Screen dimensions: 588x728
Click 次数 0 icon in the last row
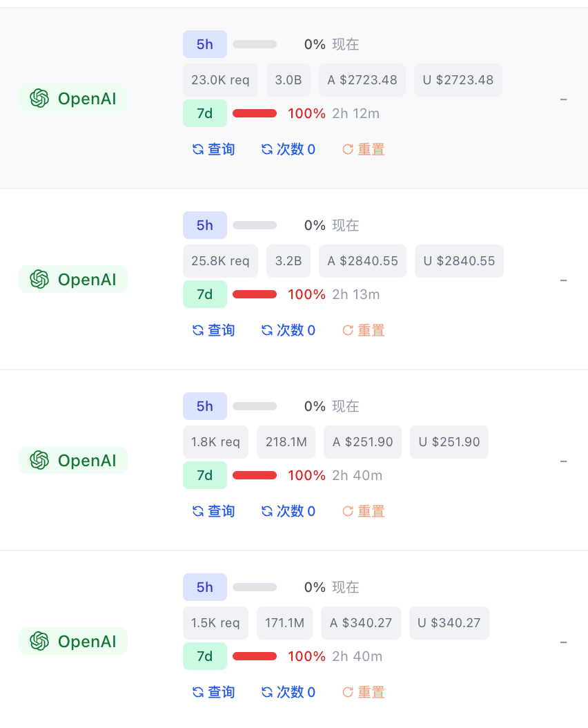tap(267, 692)
